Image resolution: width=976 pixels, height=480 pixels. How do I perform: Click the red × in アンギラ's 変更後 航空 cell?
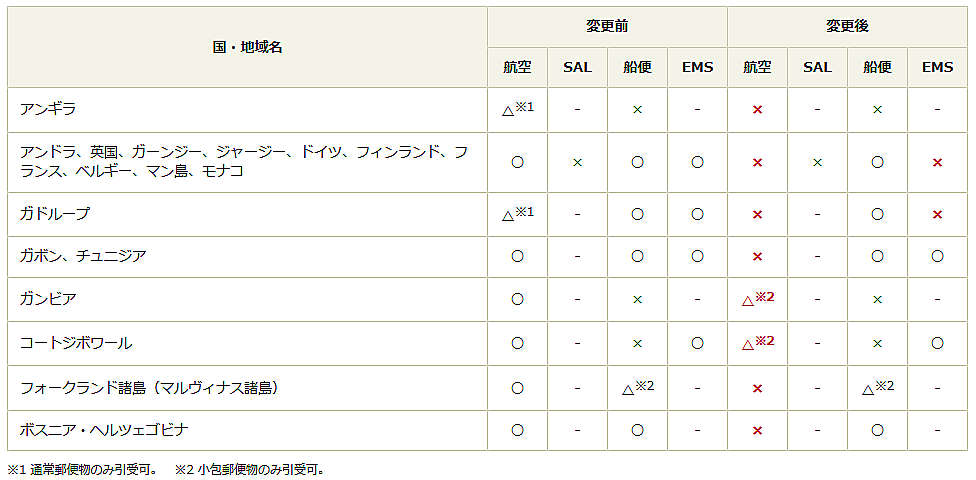(x=757, y=109)
